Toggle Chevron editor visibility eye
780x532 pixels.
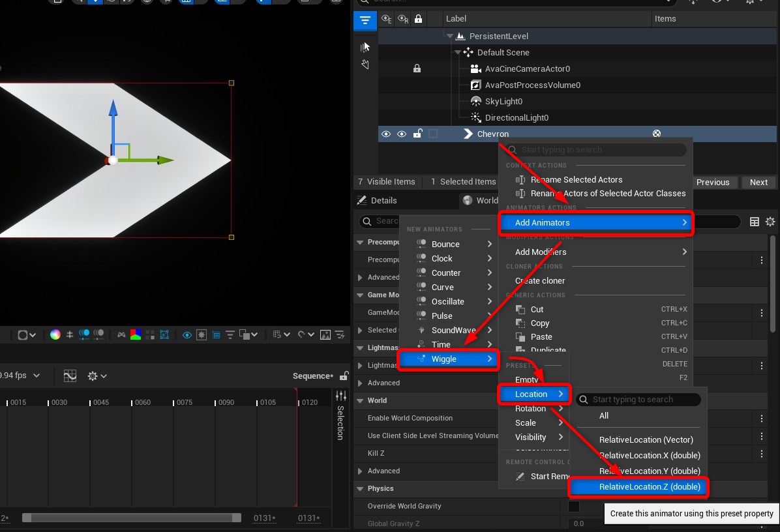pos(386,134)
